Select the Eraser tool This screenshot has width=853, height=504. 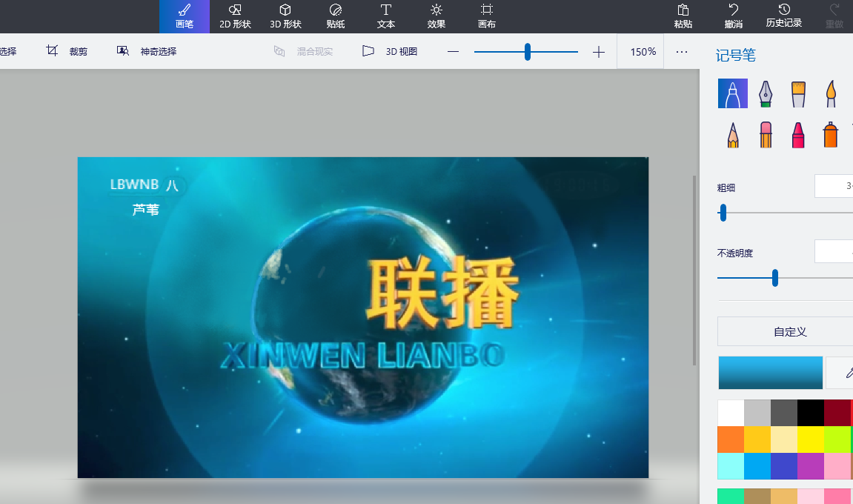(766, 134)
